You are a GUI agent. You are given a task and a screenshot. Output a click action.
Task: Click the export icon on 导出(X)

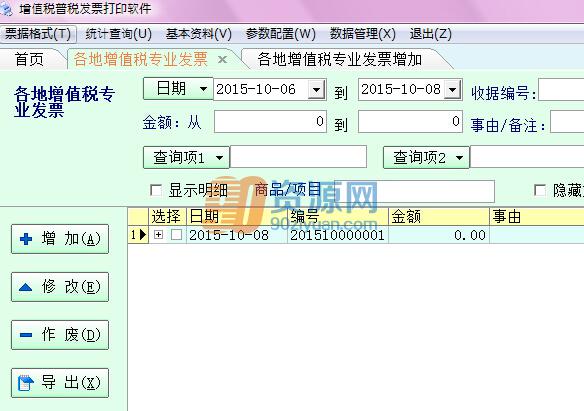[26, 383]
